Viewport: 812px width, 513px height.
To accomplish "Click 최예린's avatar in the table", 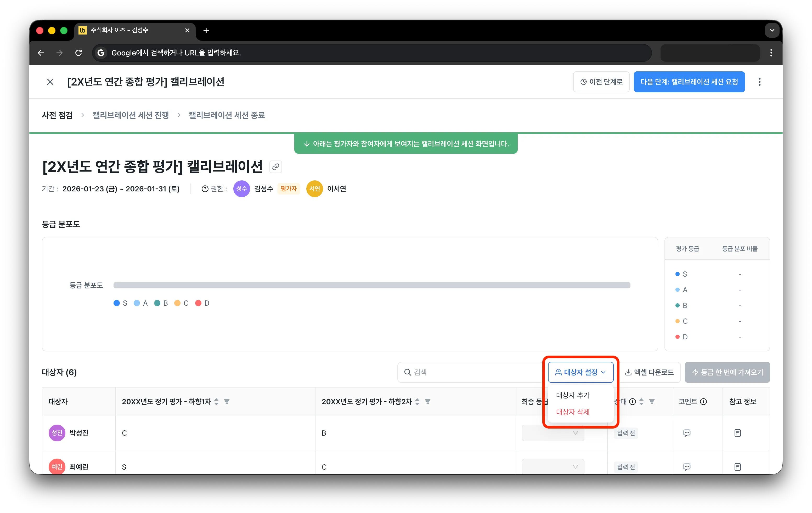I will click(x=57, y=467).
